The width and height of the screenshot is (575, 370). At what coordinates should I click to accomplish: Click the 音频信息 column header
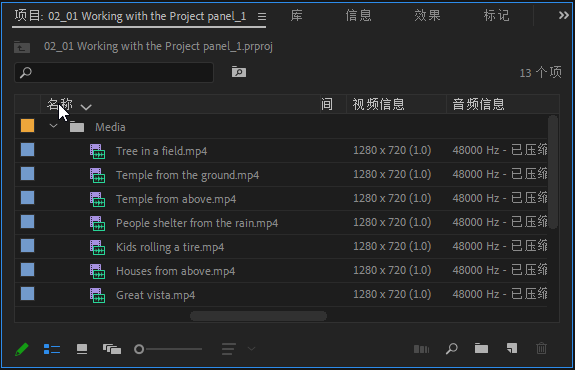[479, 105]
